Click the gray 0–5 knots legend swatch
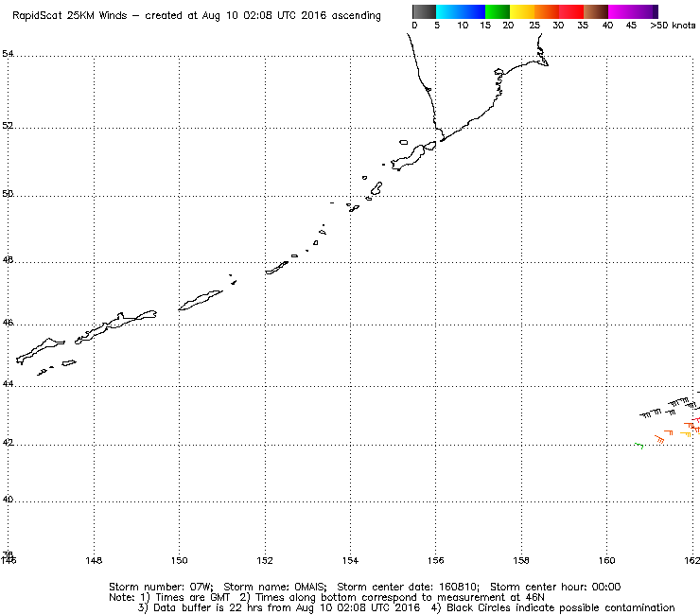This screenshot has height=615, width=700. coord(424,11)
